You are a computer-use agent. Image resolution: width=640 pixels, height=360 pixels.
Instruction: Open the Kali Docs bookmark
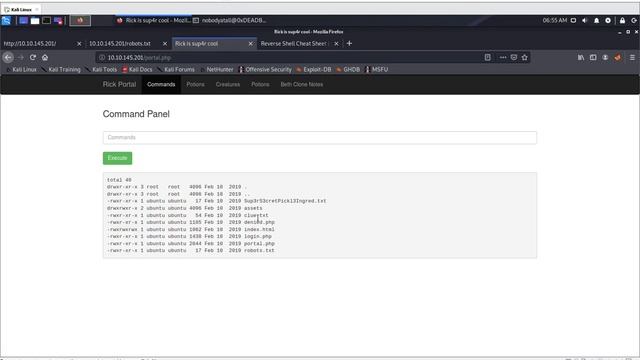pyautogui.click(x=137, y=69)
